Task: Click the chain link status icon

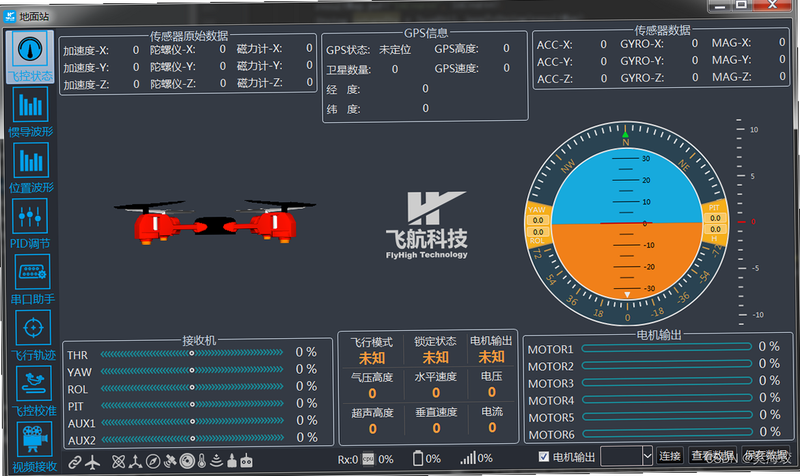Action: tap(75, 462)
